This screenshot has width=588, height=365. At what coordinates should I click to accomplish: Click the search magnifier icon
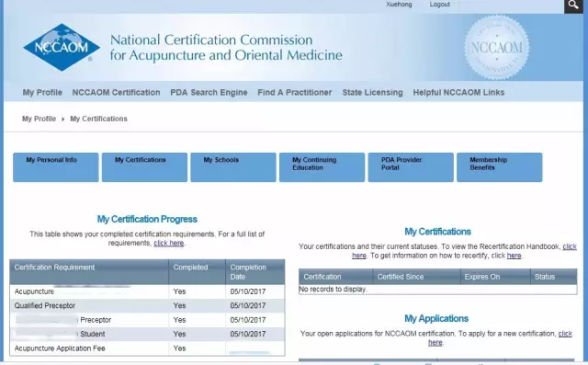(x=573, y=6)
